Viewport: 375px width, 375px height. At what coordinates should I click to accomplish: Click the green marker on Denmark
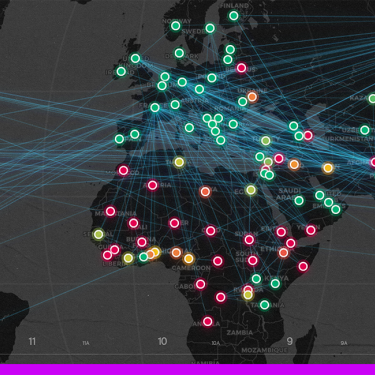coord(179,53)
